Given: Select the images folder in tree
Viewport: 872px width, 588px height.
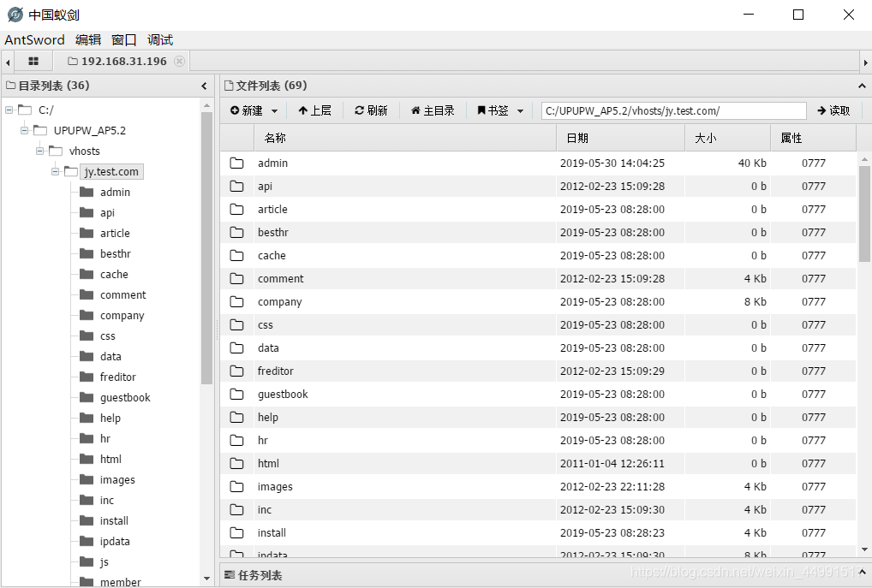Looking at the screenshot, I should click(117, 479).
